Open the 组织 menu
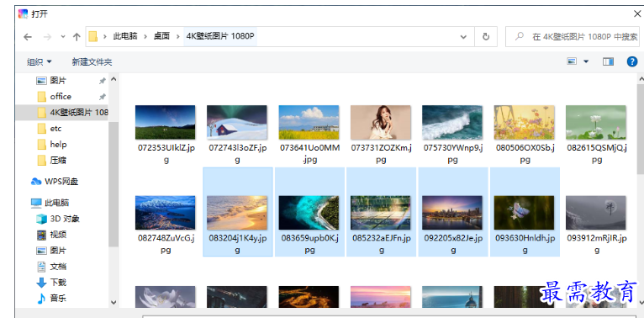The width and height of the screenshot is (644, 318). pos(40,62)
